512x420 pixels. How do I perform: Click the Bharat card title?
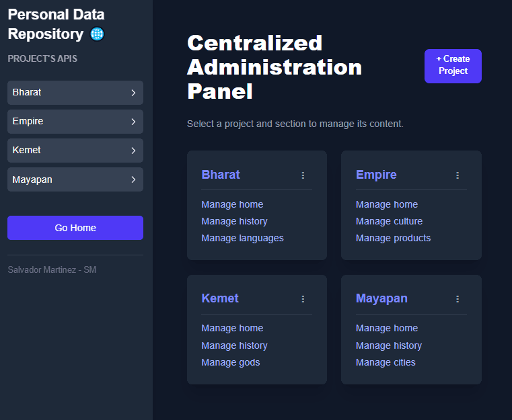(x=221, y=175)
